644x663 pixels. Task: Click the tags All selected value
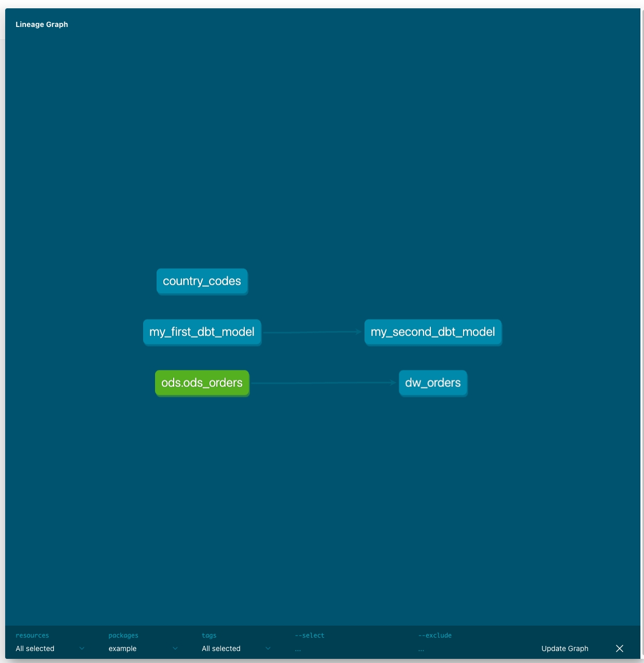pos(221,648)
